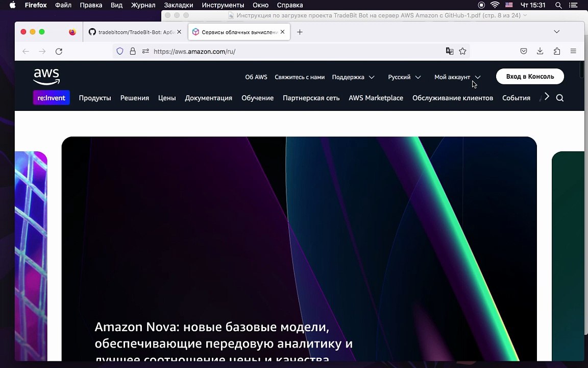Open PDF window title dropdown chevron
The image size is (588, 368).
[525, 15]
